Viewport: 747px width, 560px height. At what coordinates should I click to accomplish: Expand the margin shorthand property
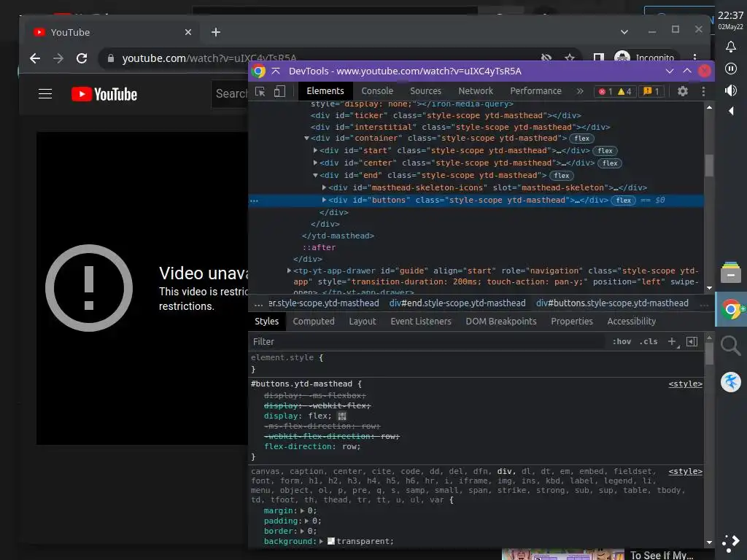(302, 510)
